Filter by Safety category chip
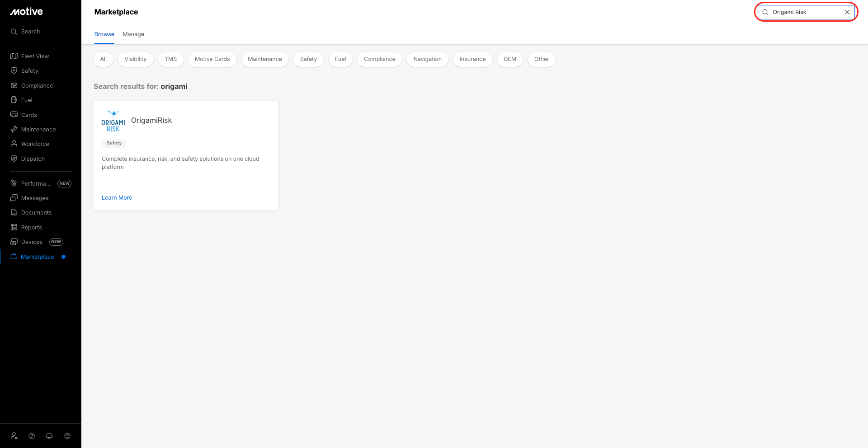 [x=308, y=59]
